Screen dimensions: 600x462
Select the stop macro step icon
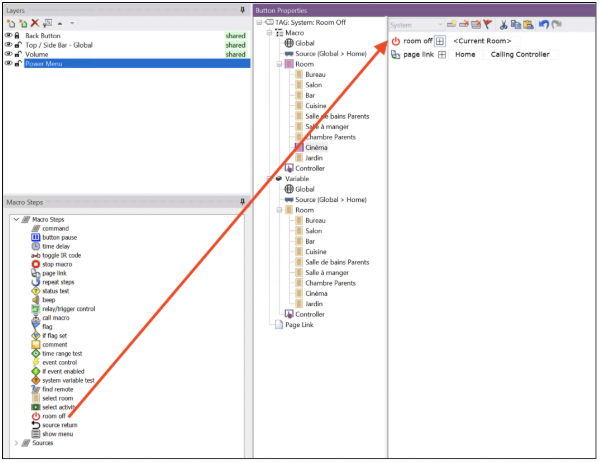click(x=36, y=264)
